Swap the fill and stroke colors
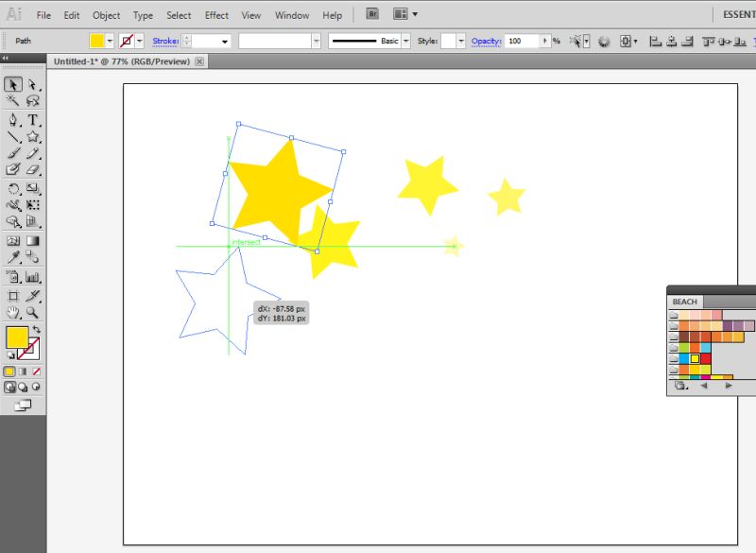The width and height of the screenshot is (756, 553). pos(36,330)
